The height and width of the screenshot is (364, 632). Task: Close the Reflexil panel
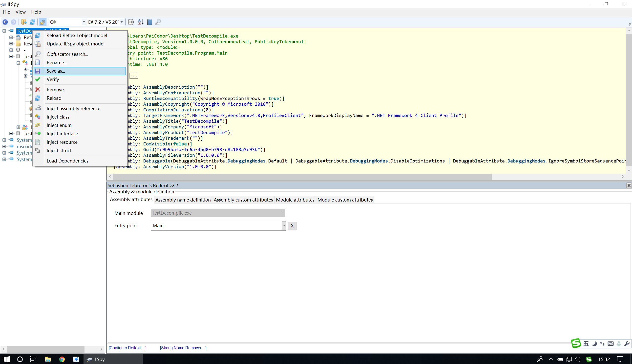(x=629, y=185)
